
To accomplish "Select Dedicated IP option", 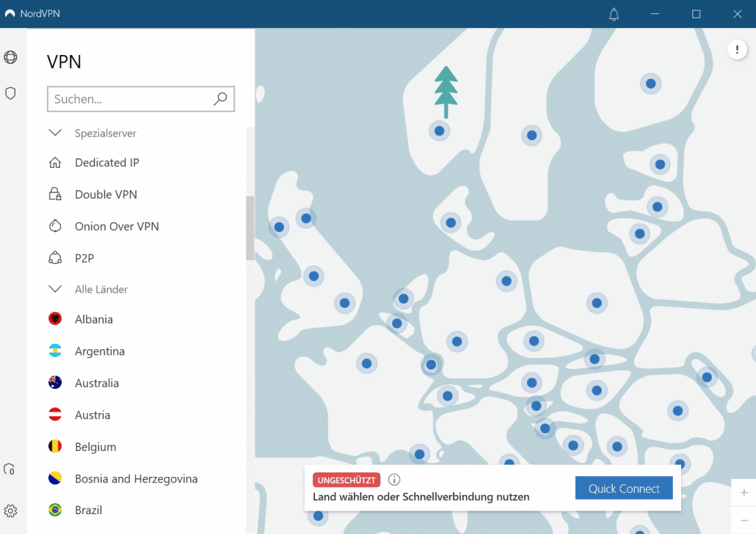I will click(106, 163).
